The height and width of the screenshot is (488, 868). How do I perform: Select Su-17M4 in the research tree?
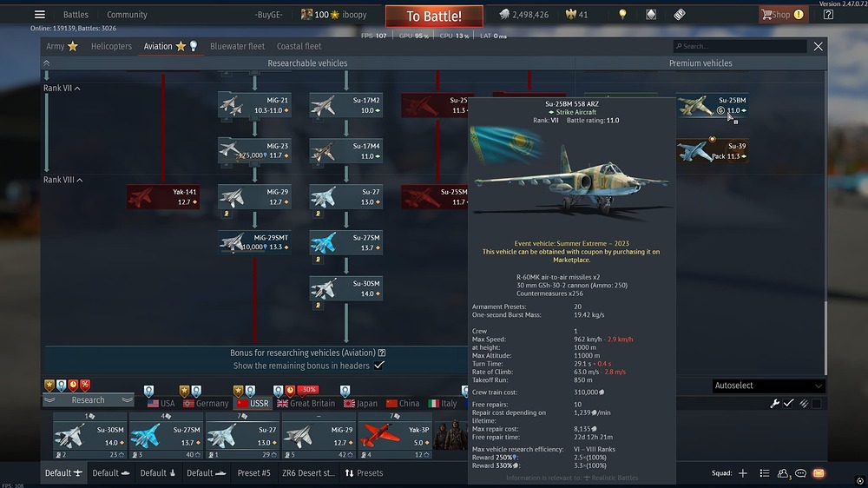(346, 151)
